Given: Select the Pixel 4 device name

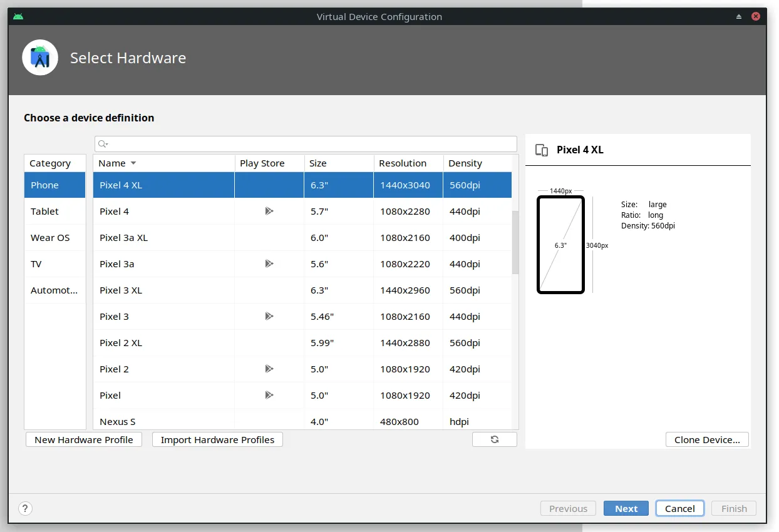Looking at the screenshot, I should pos(114,212).
